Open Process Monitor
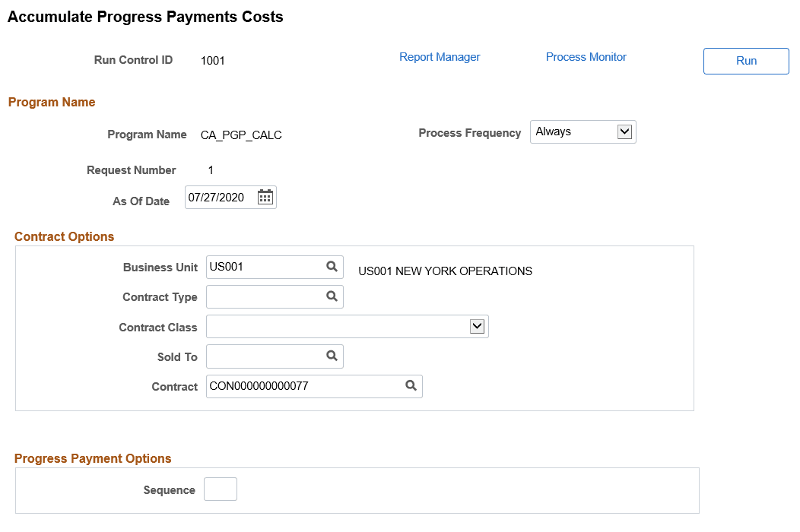The width and height of the screenshot is (800, 532). tap(586, 56)
